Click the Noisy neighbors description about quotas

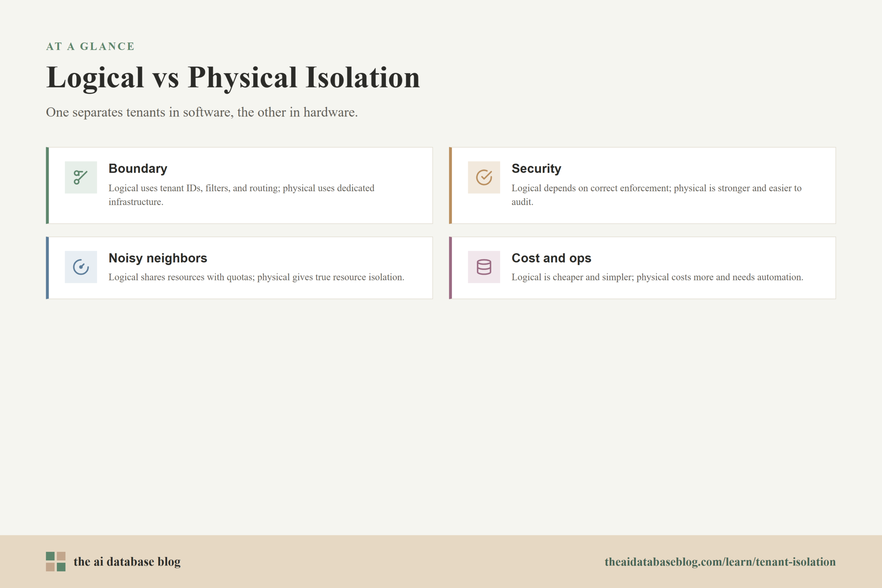click(256, 277)
